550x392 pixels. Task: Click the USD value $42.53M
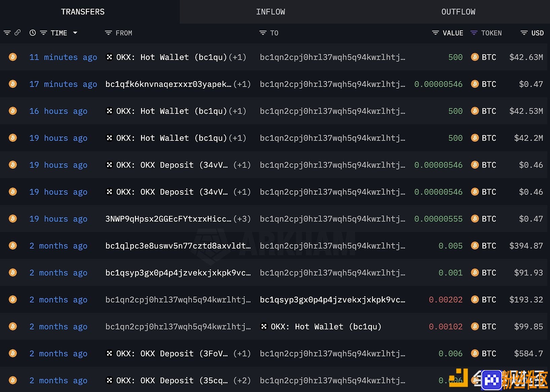(526, 111)
